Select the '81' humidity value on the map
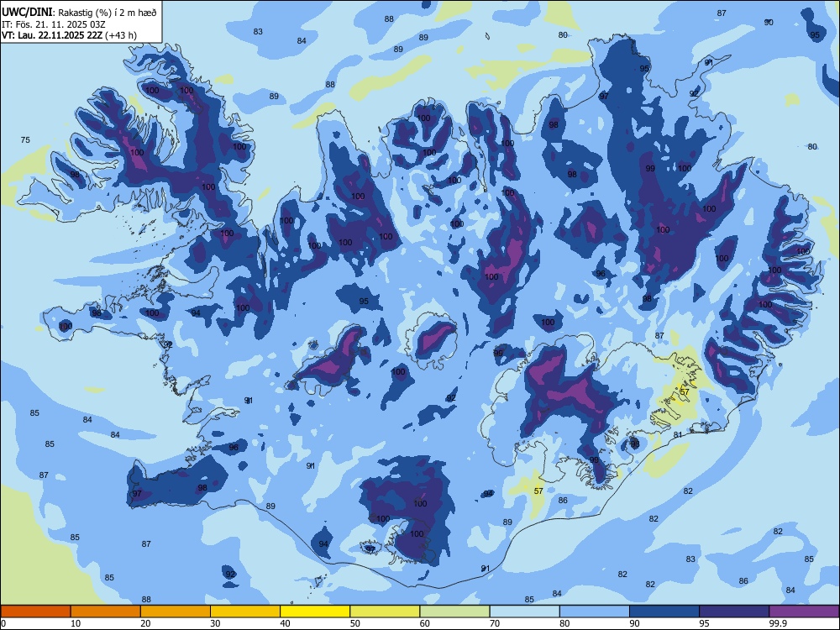 (x=678, y=434)
